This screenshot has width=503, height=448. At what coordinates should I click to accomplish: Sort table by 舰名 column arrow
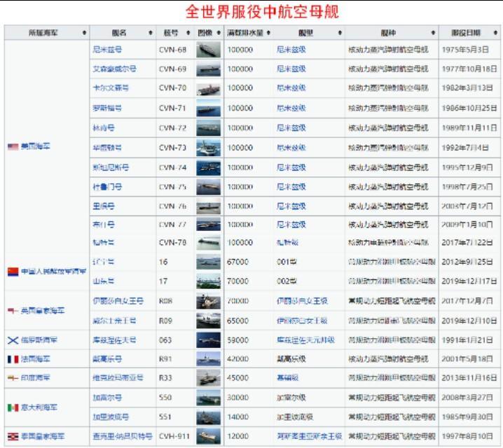pos(150,33)
